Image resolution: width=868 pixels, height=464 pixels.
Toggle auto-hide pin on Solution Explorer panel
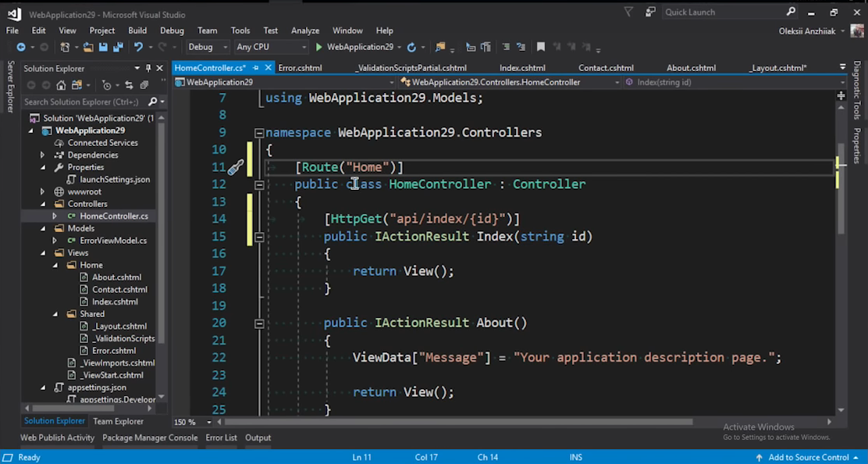coord(148,68)
